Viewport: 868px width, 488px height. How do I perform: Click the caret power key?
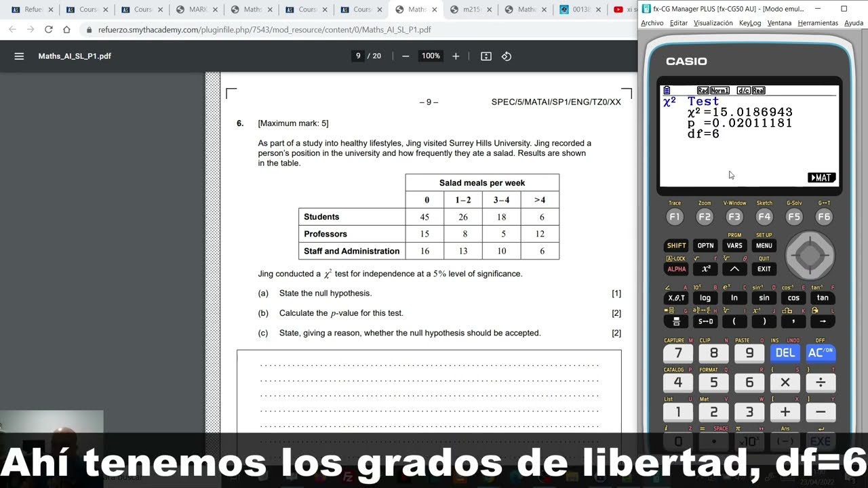[x=734, y=269]
